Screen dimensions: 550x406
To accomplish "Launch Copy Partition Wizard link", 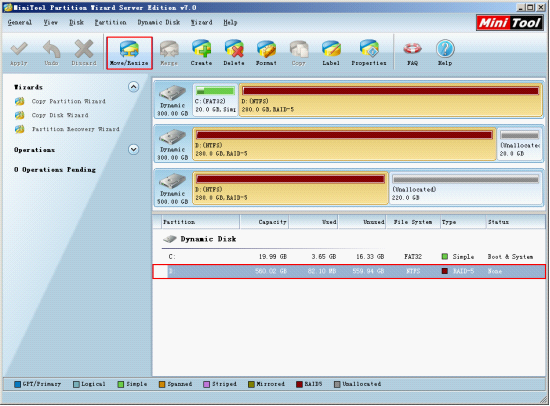I will pos(68,101).
